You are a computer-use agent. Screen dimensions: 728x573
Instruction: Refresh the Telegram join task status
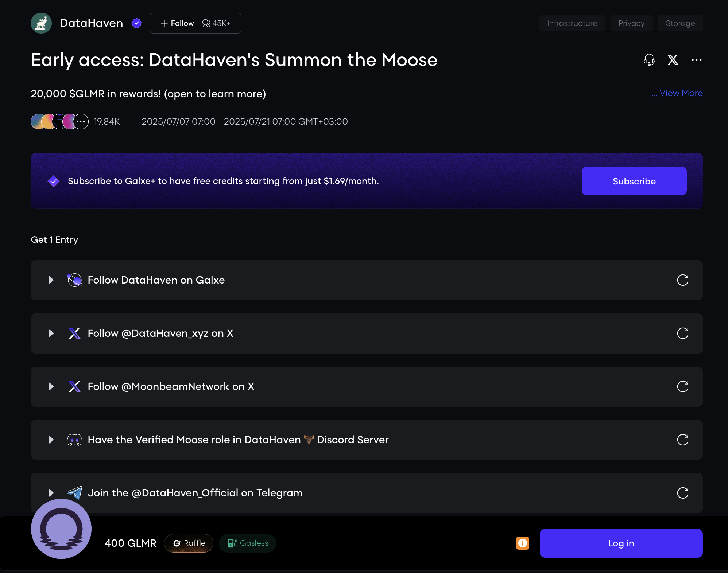click(682, 493)
